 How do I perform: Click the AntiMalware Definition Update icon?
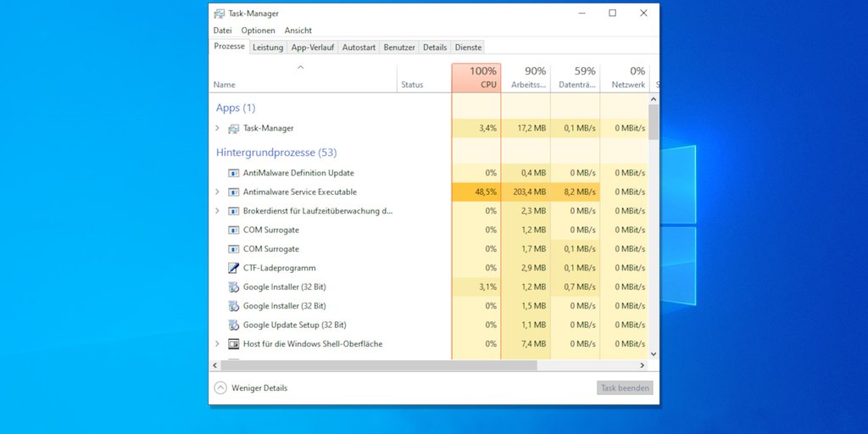coord(234,173)
